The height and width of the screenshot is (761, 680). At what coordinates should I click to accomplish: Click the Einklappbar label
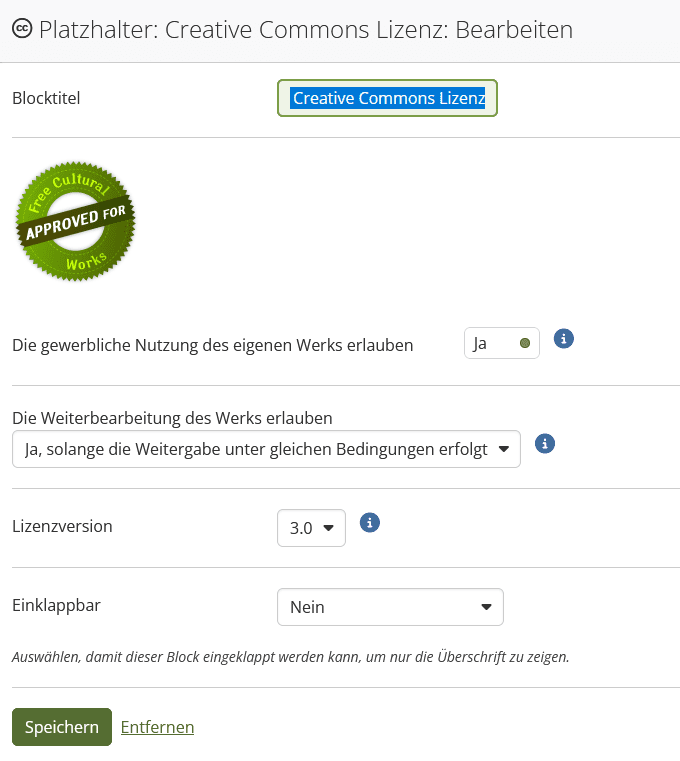[x=56, y=606]
